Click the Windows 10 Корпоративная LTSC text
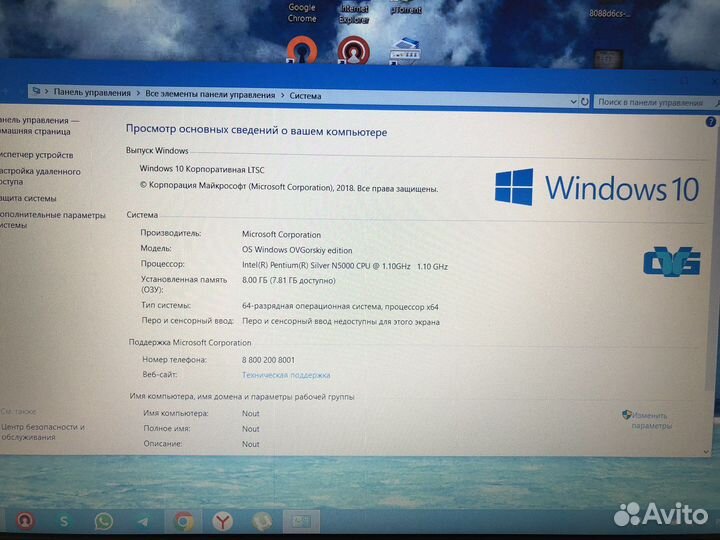This screenshot has width=720, height=540. point(202,169)
